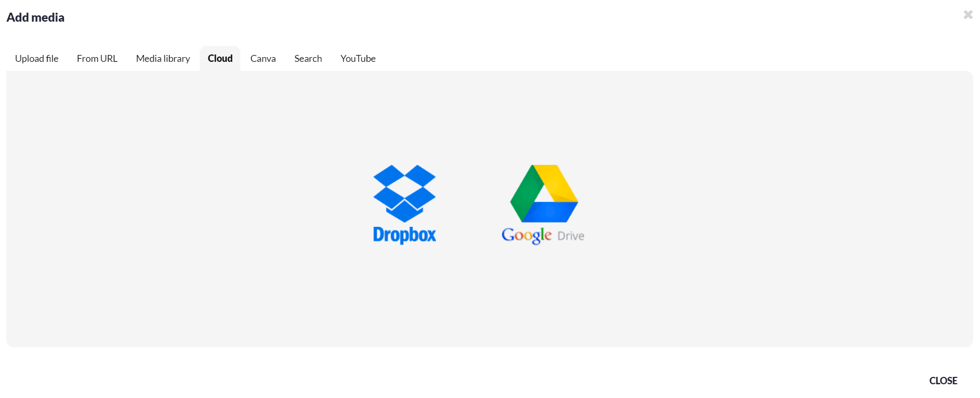Choose Google Drive as the cloud source
Viewport: 980px width, 398px height.
[543, 204]
